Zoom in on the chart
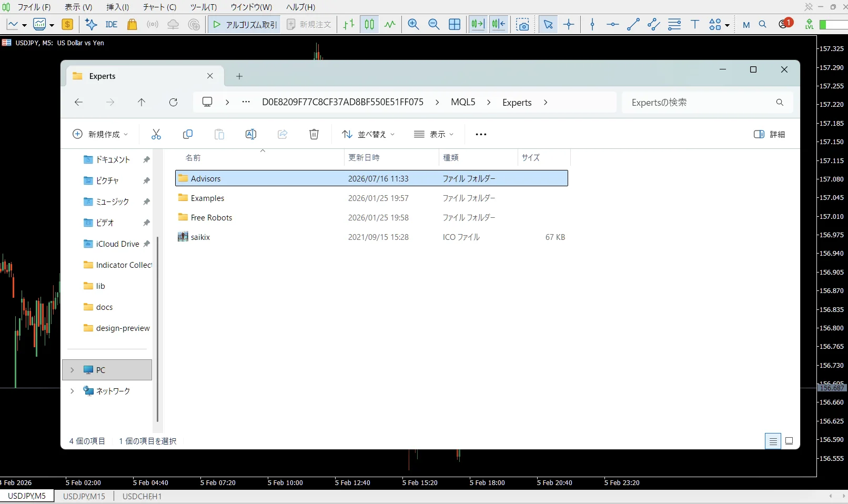The image size is (848, 504). (413, 24)
